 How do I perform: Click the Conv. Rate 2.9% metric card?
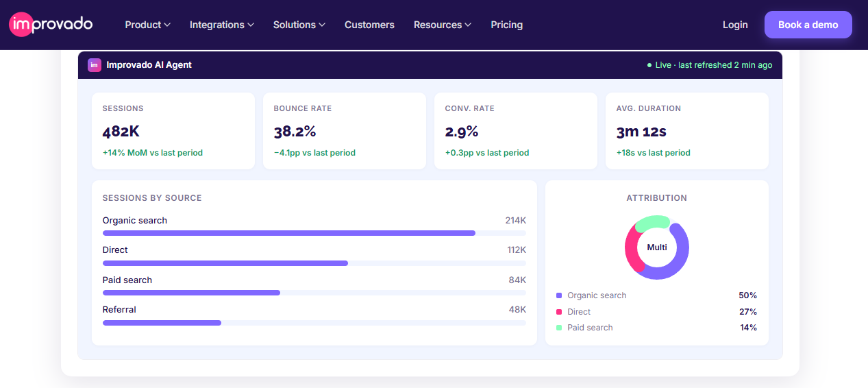[x=516, y=131]
